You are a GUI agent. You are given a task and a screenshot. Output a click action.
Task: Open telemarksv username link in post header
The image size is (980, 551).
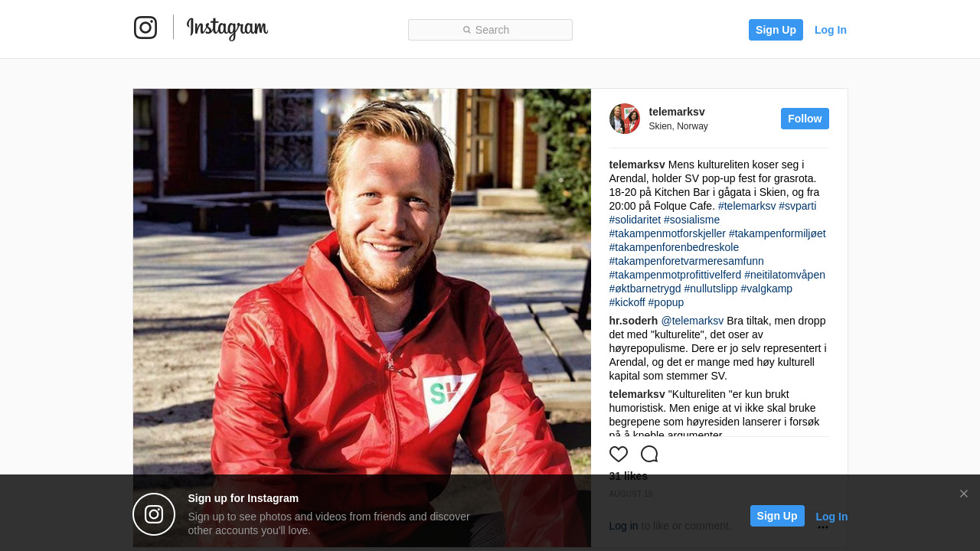(677, 112)
